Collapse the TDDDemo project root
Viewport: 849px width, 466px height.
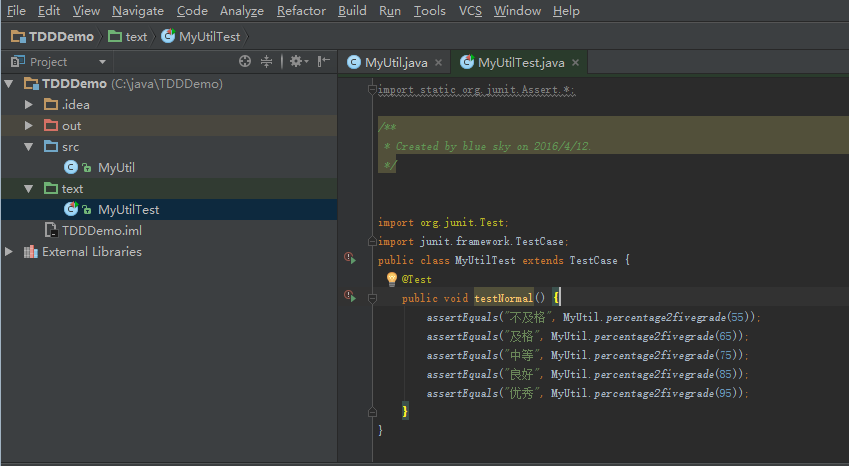9,84
